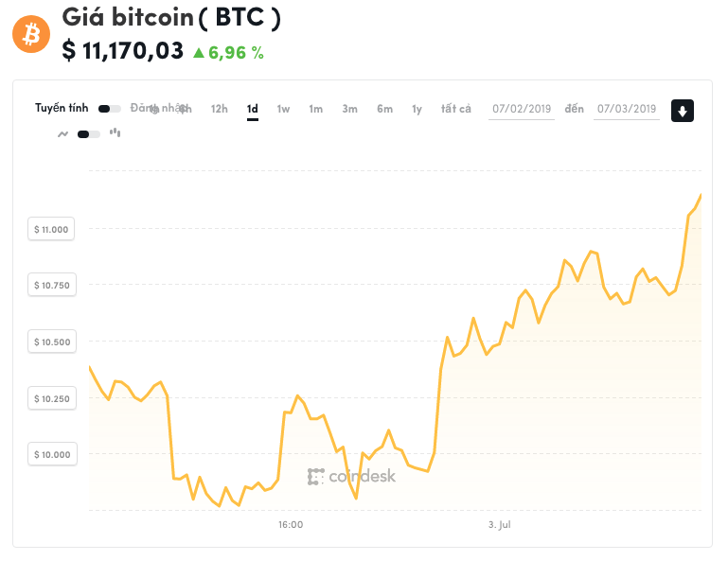This screenshot has width=728, height=561.
Task: Show the 1y time range
Action: 417,109
